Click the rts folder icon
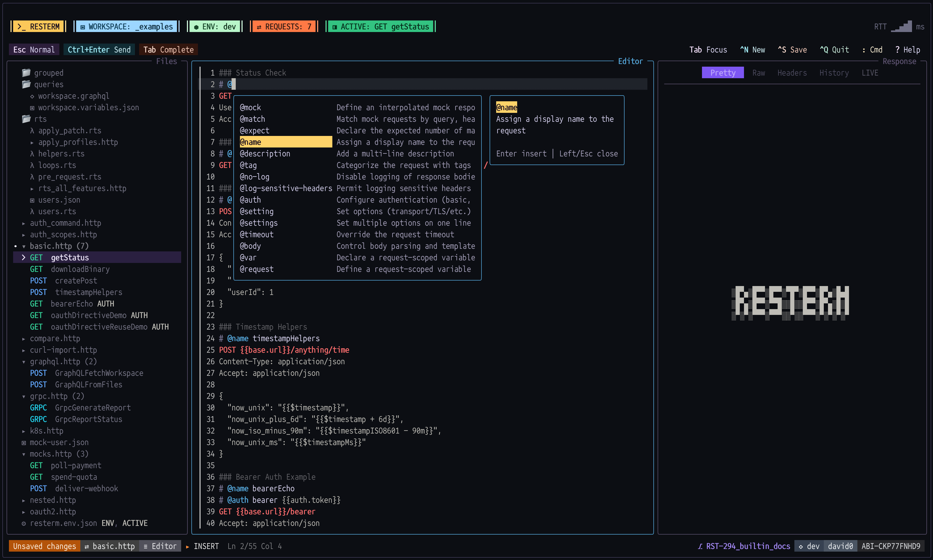Viewport: 933px width, 560px height. pos(26,119)
